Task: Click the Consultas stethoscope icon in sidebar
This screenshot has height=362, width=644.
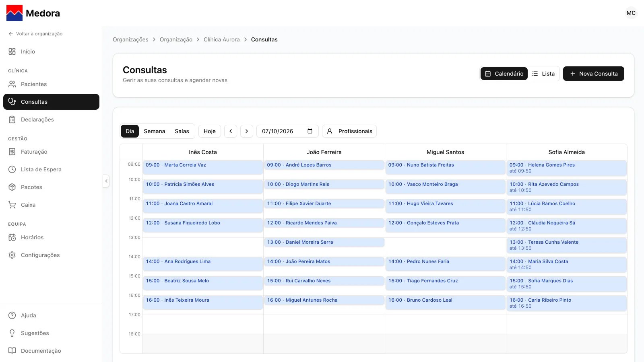Action: (12, 102)
